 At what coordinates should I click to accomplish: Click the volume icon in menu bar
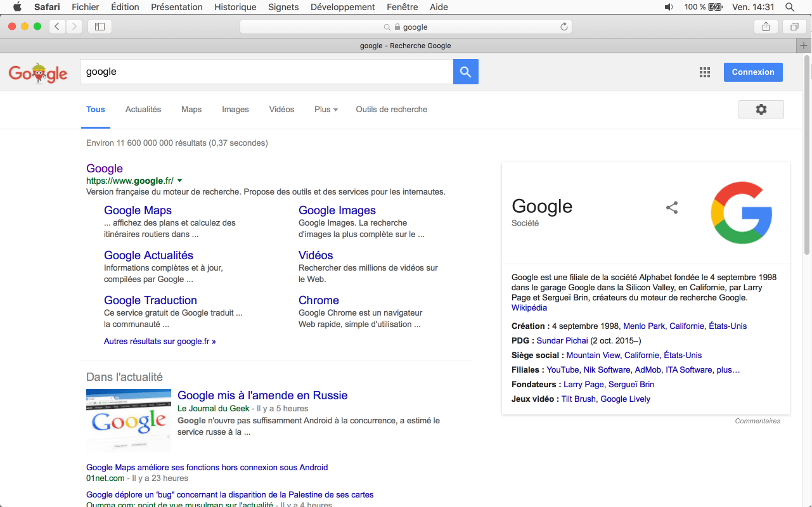669,7
